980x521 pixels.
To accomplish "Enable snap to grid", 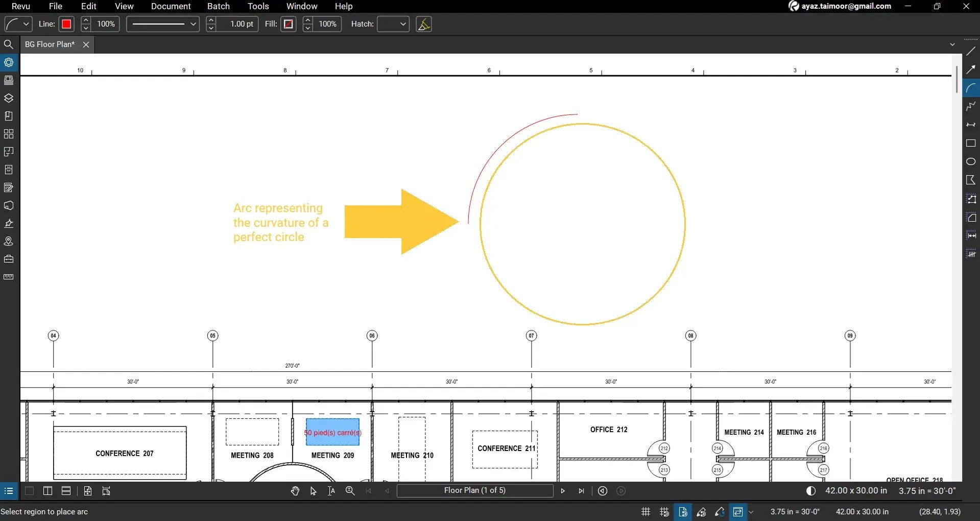I will [x=663, y=511].
